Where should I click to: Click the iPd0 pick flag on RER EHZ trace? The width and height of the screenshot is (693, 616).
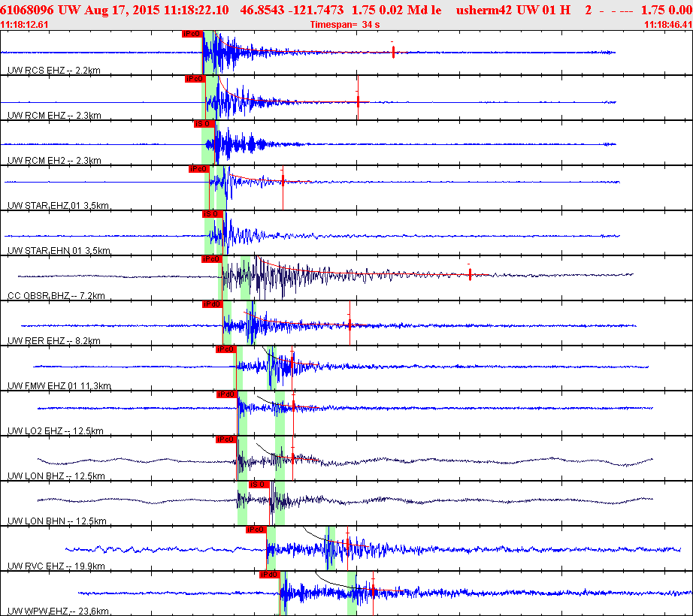coord(213,304)
